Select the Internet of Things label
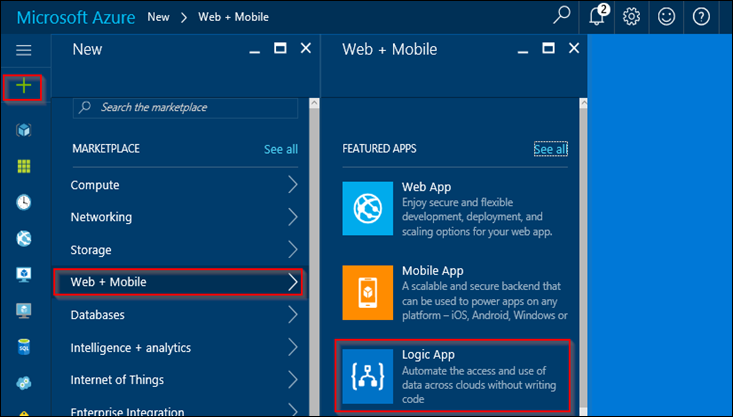 (x=117, y=380)
